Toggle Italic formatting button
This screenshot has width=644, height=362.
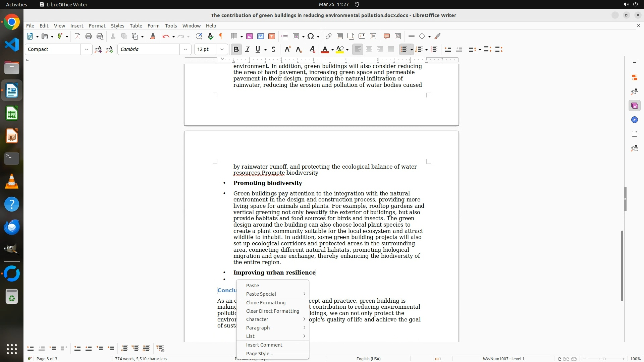click(x=248, y=50)
